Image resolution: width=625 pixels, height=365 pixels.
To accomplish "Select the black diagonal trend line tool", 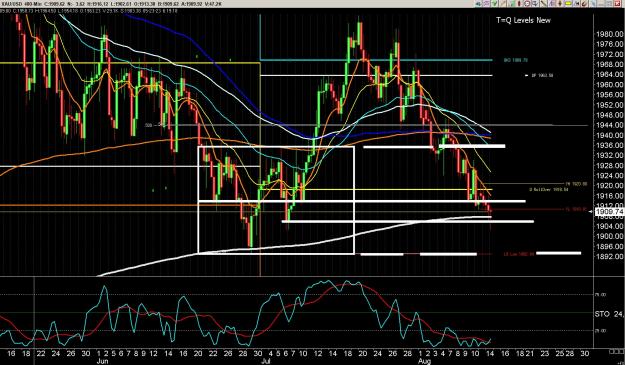I will [x=543, y=4].
